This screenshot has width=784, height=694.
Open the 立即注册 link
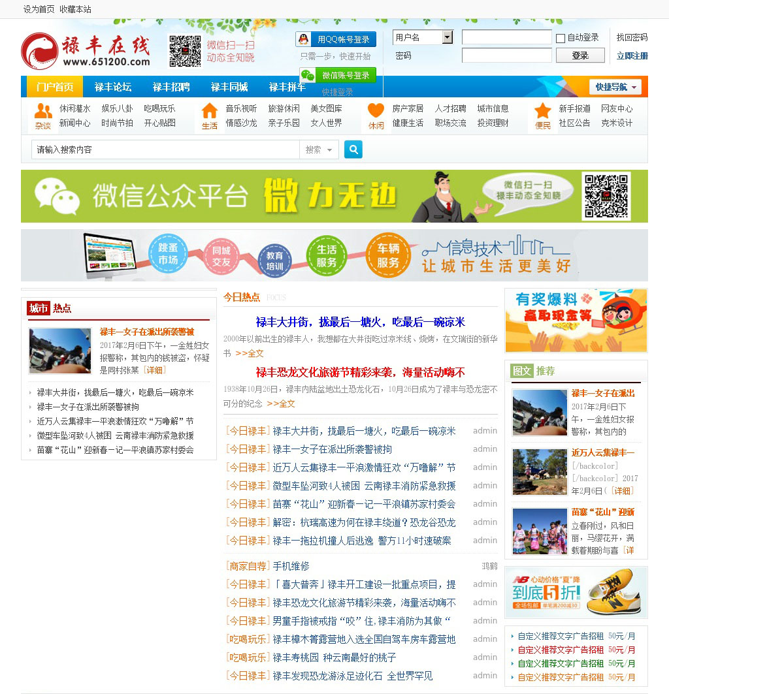point(632,55)
